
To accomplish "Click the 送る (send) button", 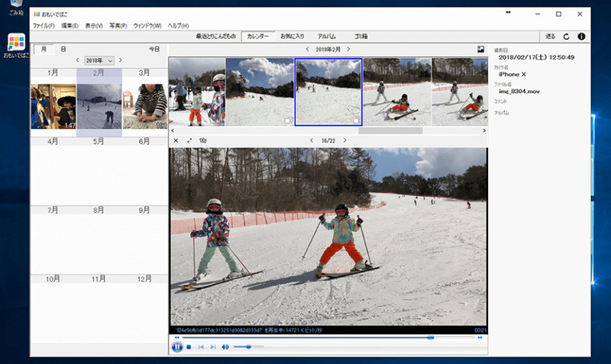I will [x=550, y=36].
